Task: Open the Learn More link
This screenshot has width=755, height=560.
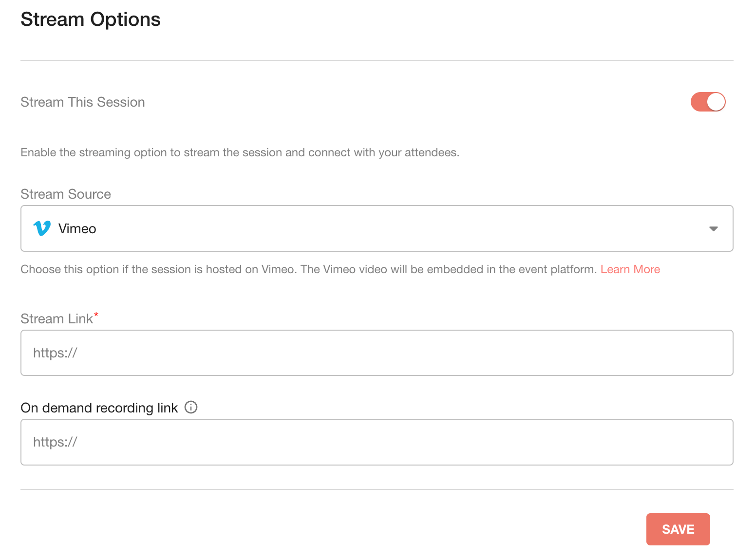Action: click(630, 269)
